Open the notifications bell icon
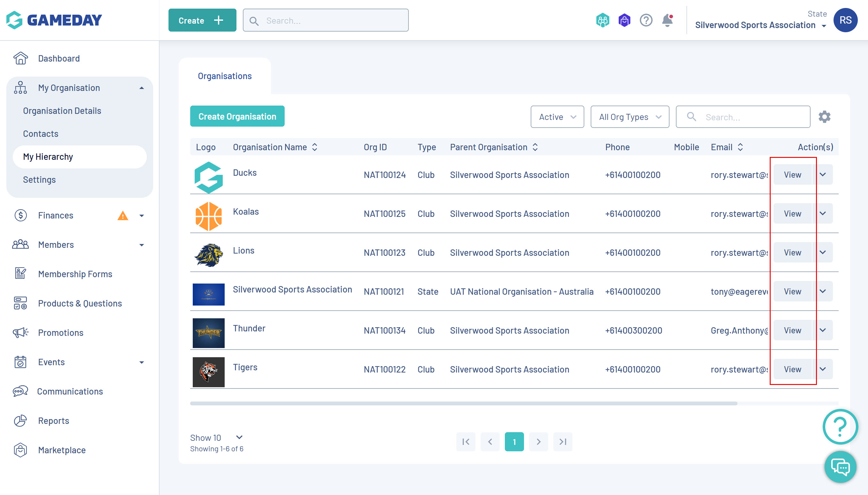 (667, 20)
